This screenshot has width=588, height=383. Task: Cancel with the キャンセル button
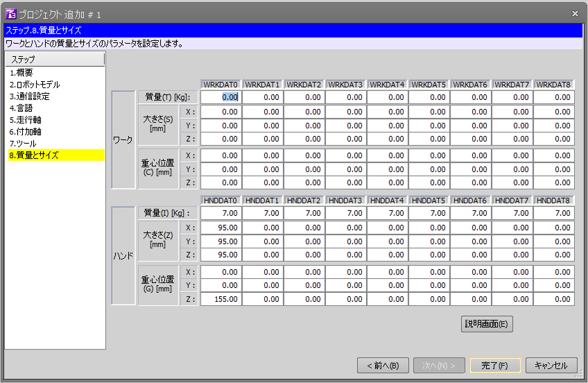tap(551, 366)
